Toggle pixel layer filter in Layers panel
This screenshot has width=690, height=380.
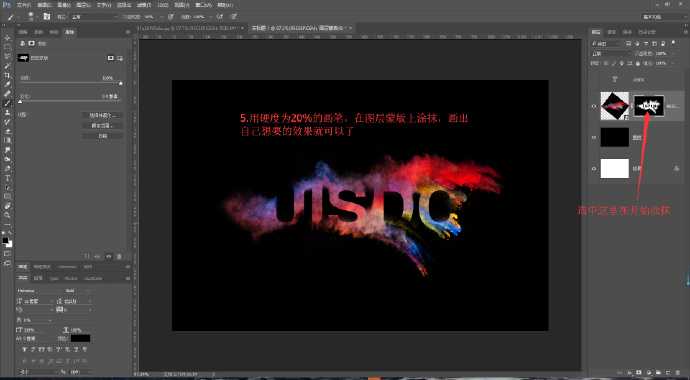(628, 44)
